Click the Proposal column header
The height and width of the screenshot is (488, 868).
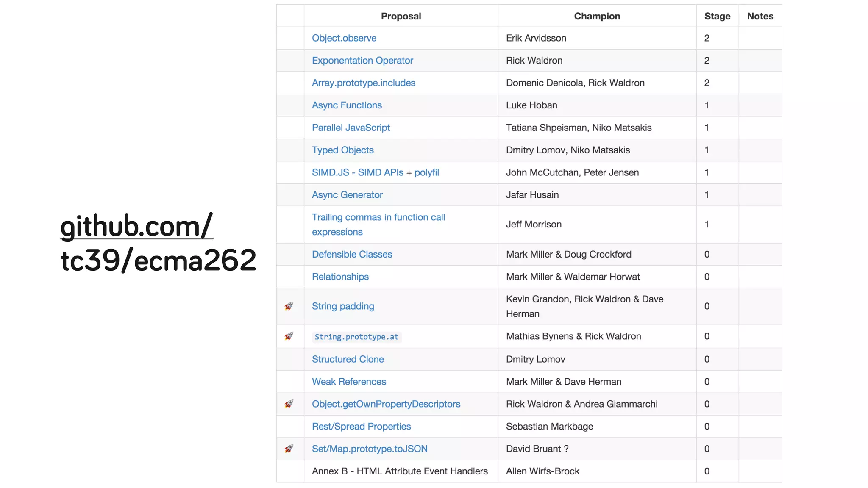tap(401, 16)
